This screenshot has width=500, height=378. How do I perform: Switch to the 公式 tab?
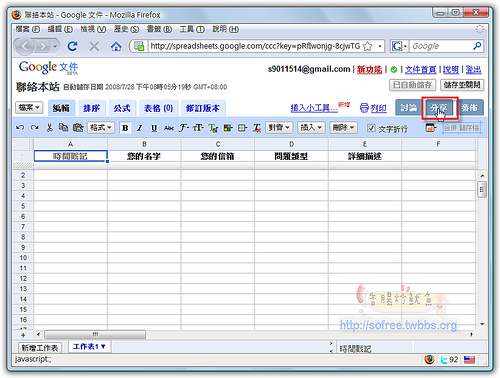tap(122, 108)
